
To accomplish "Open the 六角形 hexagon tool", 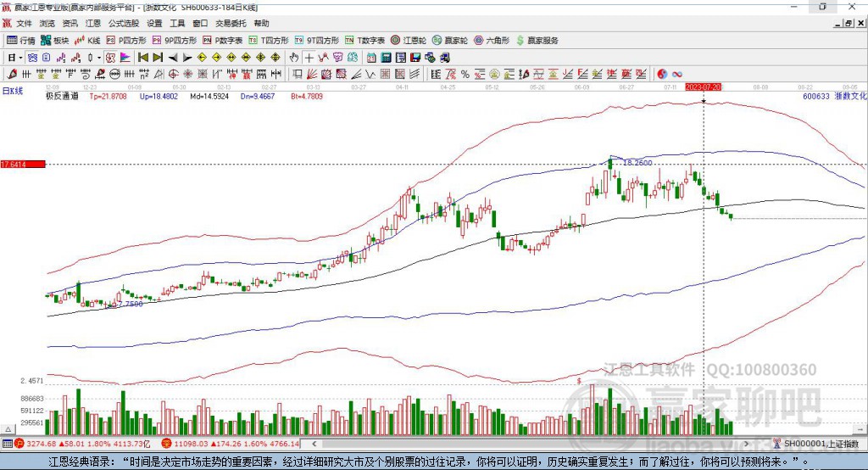I will (x=492, y=41).
